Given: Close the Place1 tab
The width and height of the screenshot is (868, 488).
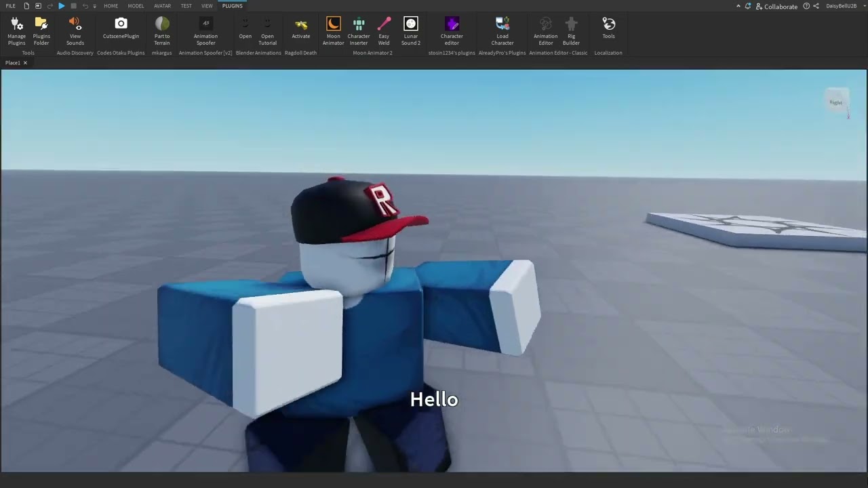Looking at the screenshot, I should coord(25,62).
